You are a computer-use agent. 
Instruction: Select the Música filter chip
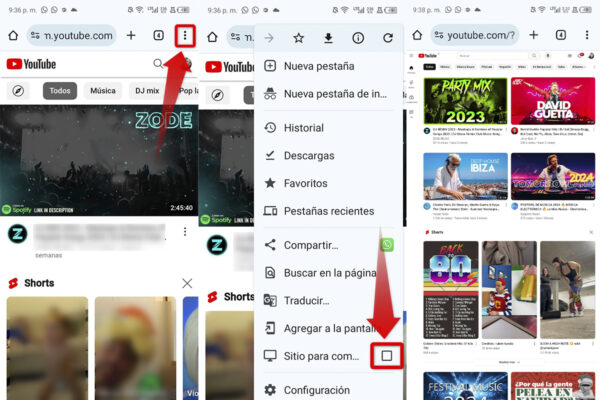tap(103, 91)
